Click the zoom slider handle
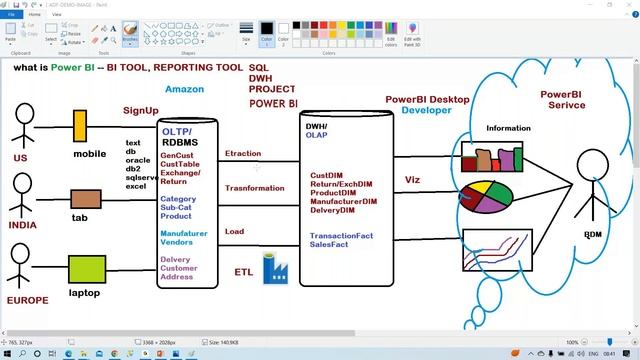This screenshot has height=360, width=640. (610, 342)
